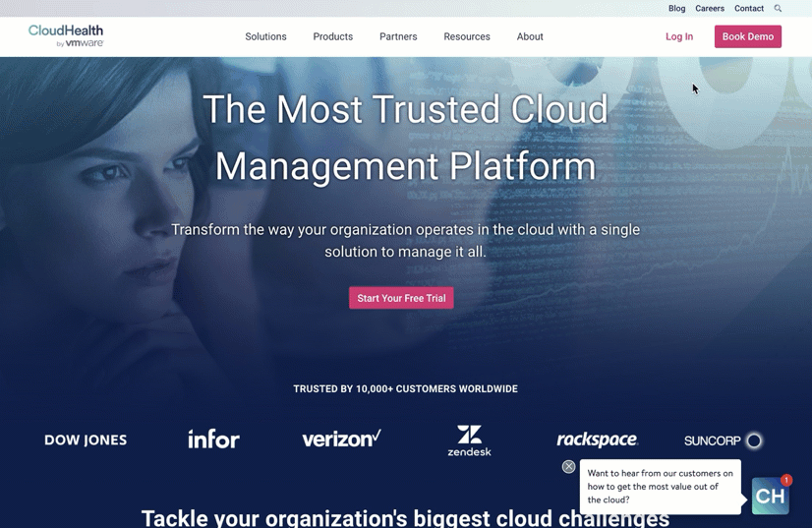Viewport: 812px width, 528px height.
Task: Go to the Blog link
Action: click(x=676, y=8)
